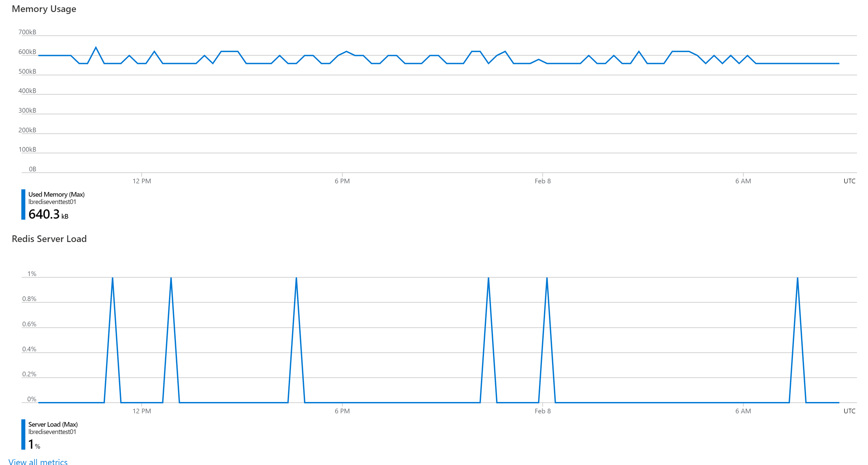Viewport: 868px width, 465px height.
Task: Click the Redis Server Load chart title
Action: point(49,239)
